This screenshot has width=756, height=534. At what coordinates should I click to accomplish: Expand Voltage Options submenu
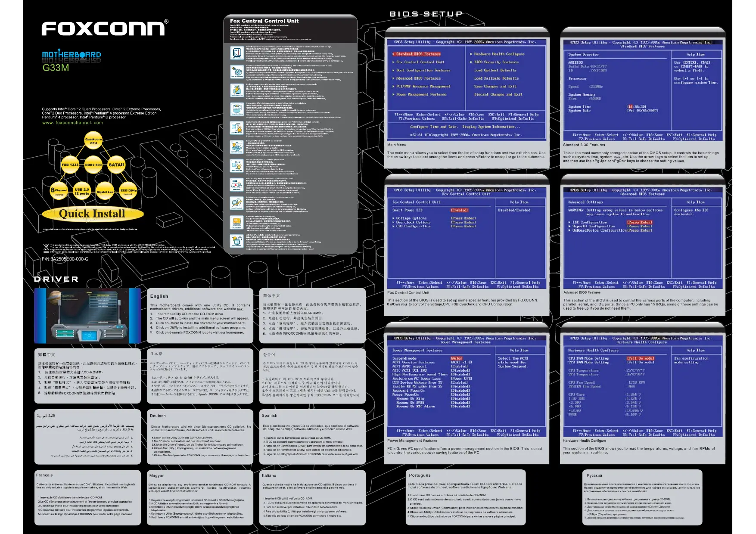(x=412, y=218)
